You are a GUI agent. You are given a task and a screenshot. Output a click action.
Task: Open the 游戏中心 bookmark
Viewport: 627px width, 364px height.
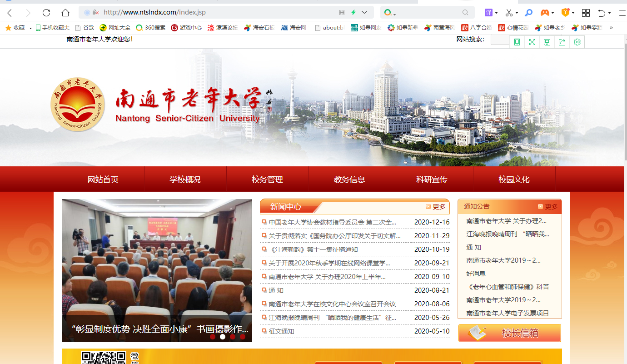[186, 28]
